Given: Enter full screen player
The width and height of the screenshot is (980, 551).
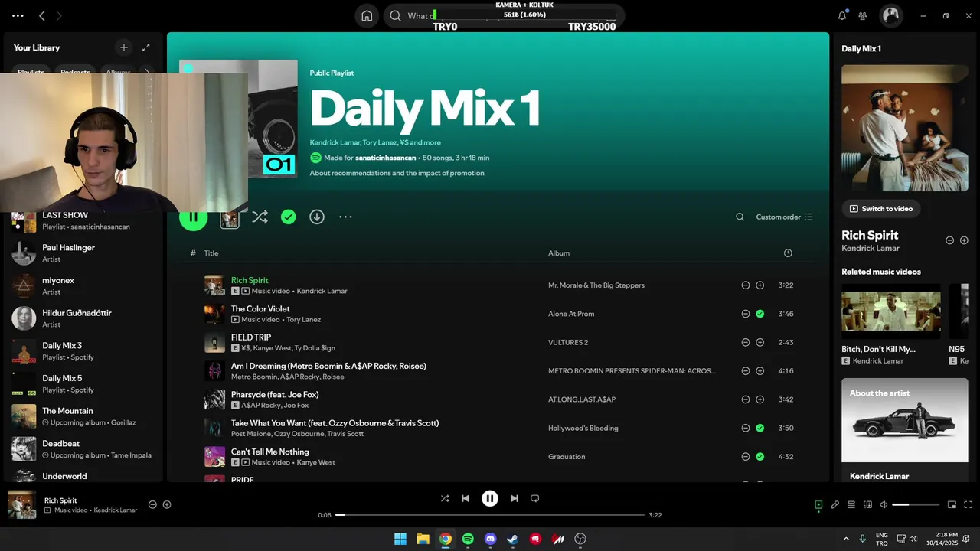Looking at the screenshot, I should click(x=969, y=505).
